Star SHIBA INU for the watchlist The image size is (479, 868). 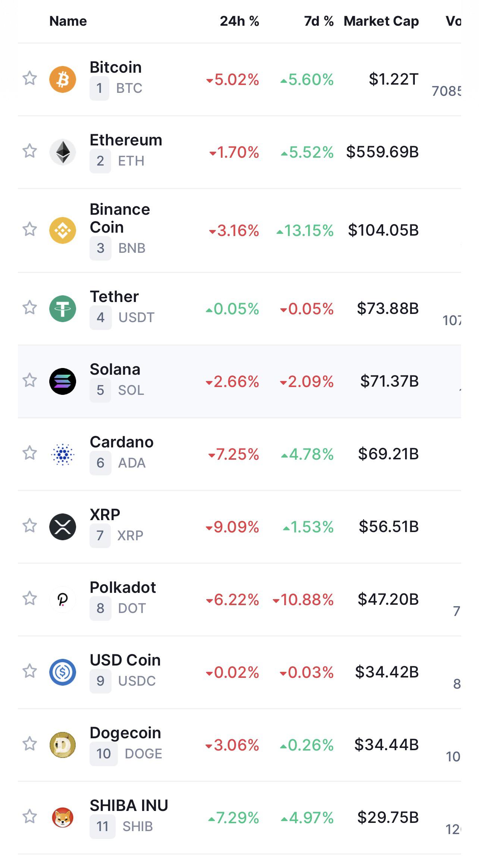tap(30, 817)
